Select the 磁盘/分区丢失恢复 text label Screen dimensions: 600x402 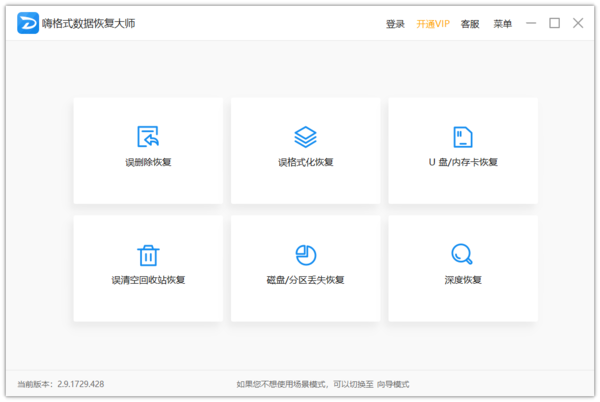[305, 280]
